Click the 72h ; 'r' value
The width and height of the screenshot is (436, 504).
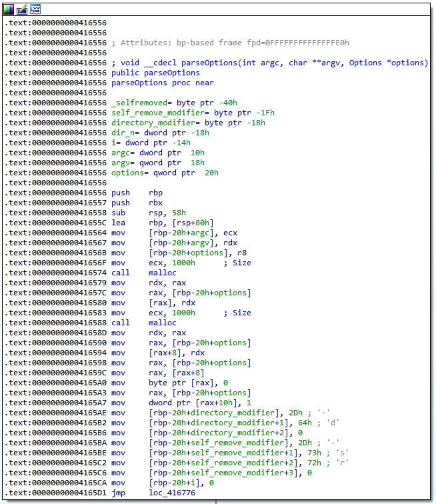tap(328, 463)
